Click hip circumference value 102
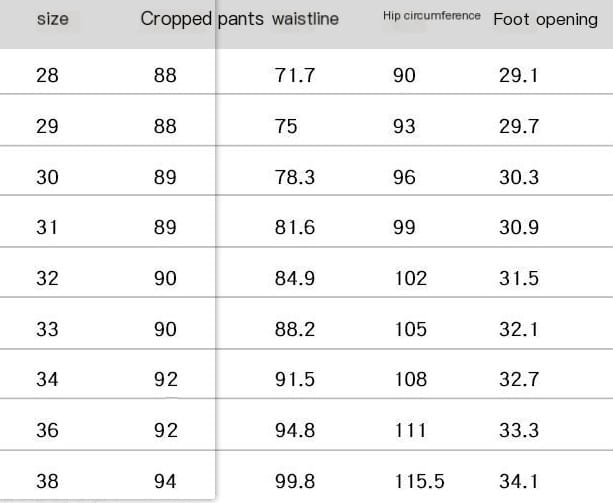613x503 pixels. coord(410,278)
